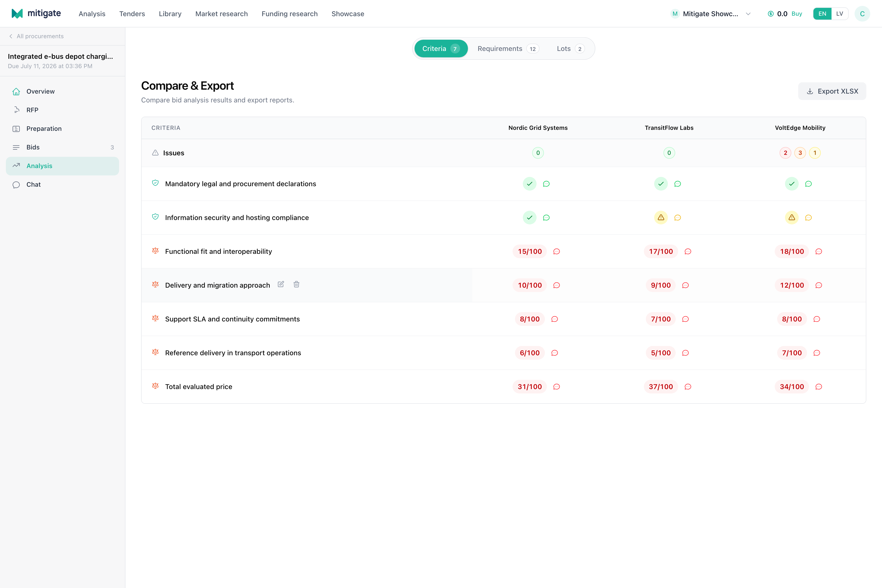Click Nordic Grid score 6/100 for Reference delivery

point(529,353)
